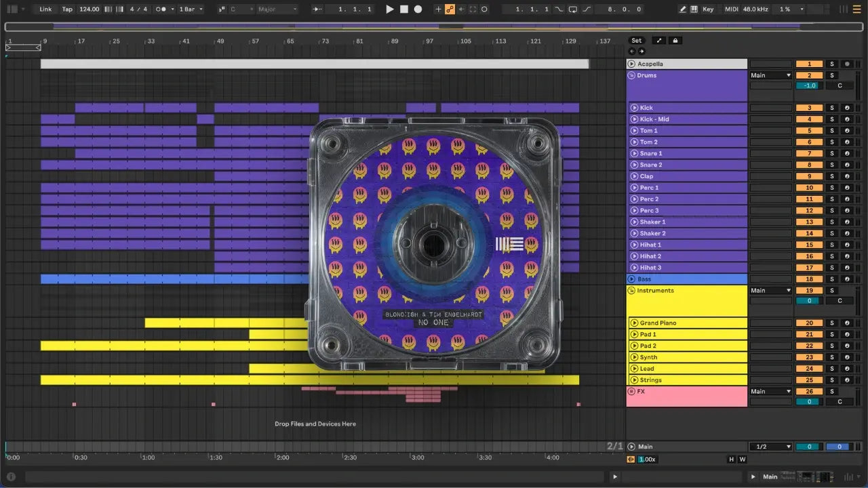Open the Key mapping mode

click(x=708, y=9)
